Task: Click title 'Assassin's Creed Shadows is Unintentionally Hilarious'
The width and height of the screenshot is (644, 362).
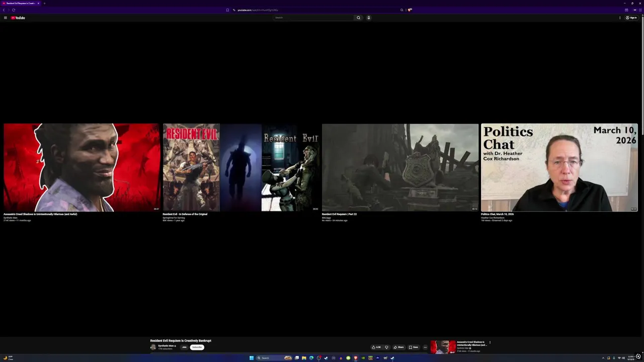Action: click(40, 214)
